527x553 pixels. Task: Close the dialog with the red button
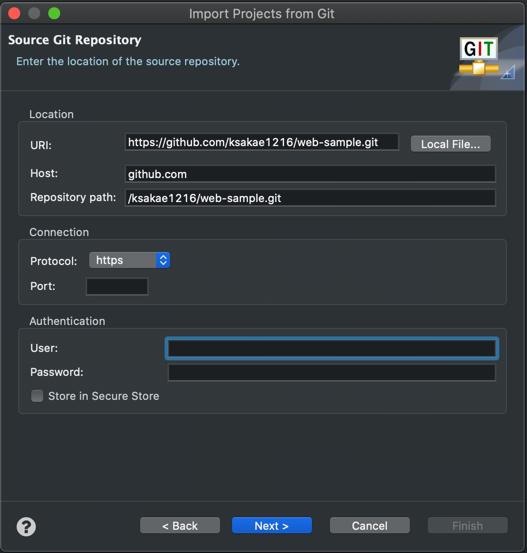(x=14, y=13)
